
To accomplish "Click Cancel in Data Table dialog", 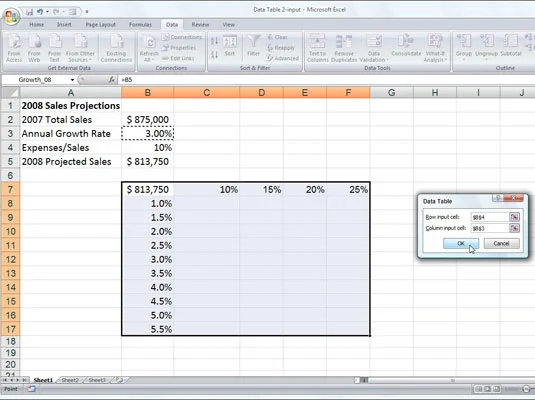I will pos(501,243).
